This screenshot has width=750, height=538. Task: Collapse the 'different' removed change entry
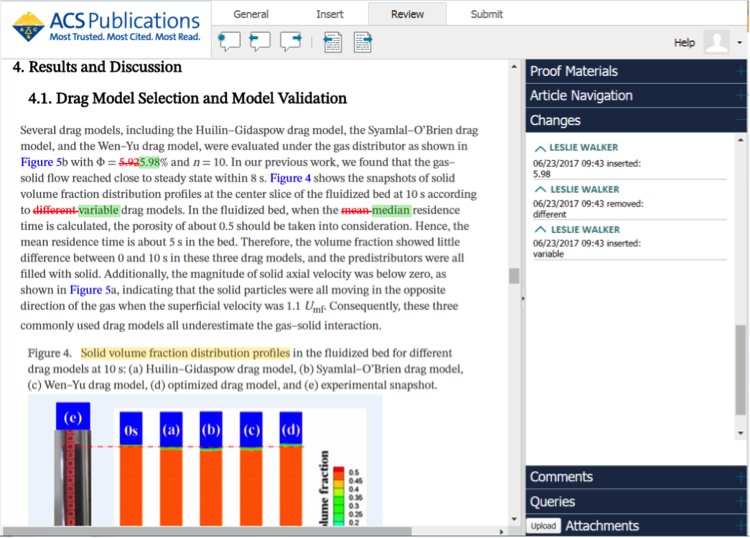(x=540, y=190)
